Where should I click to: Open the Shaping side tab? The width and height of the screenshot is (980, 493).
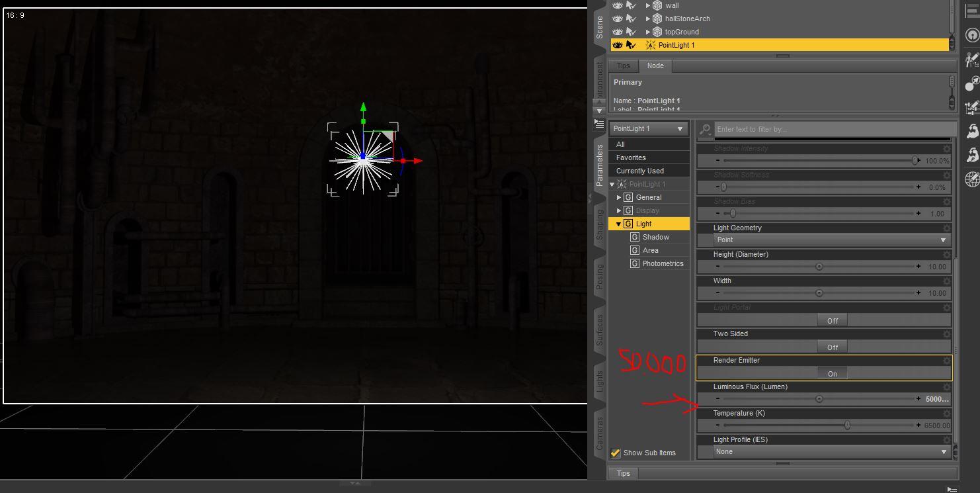click(x=600, y=224)
